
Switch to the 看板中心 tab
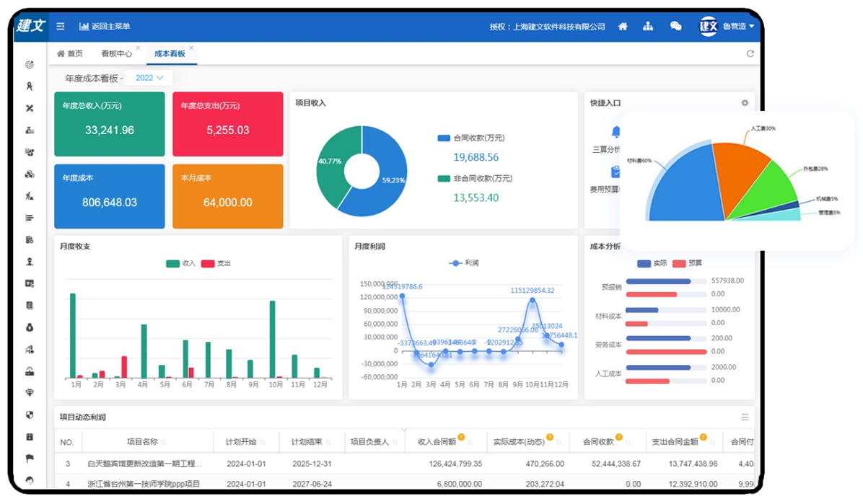click(116, 54)
